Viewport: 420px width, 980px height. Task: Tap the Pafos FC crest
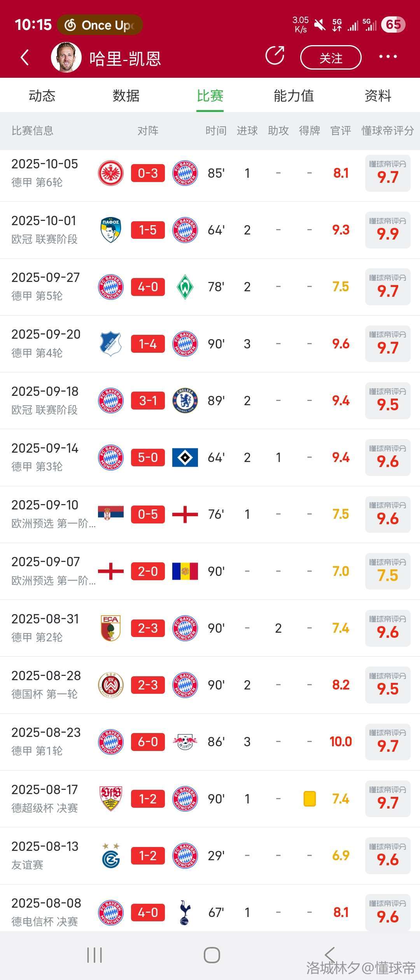[111, 230]
